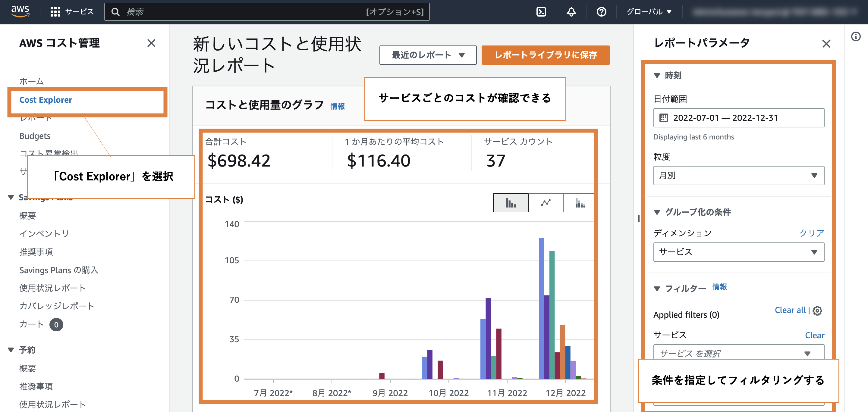Select the bar chart view icon

coord(511,203)
